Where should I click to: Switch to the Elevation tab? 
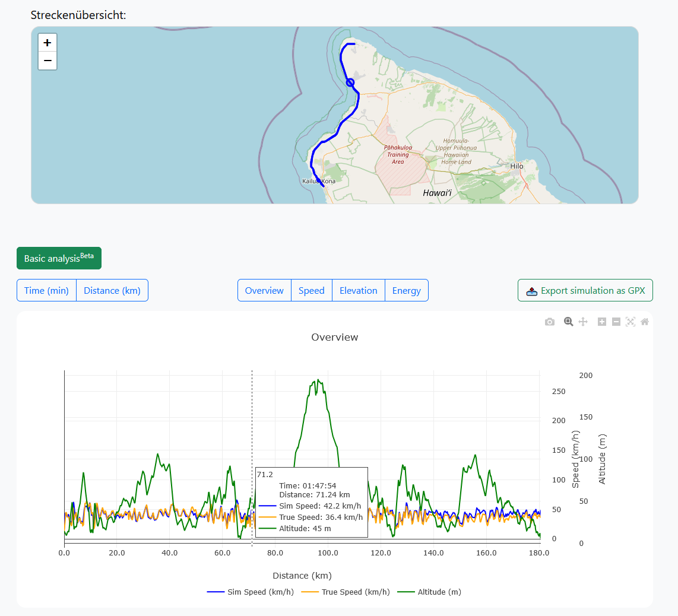pos(358,290)
